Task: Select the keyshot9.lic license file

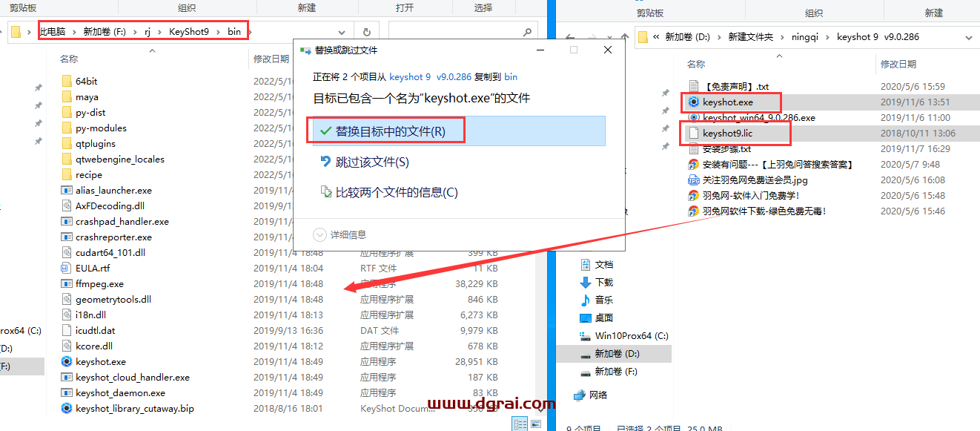Action: (736, 132)
